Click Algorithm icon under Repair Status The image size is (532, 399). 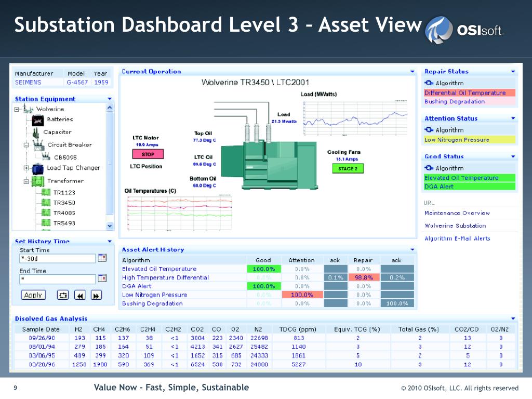[429, 83]
